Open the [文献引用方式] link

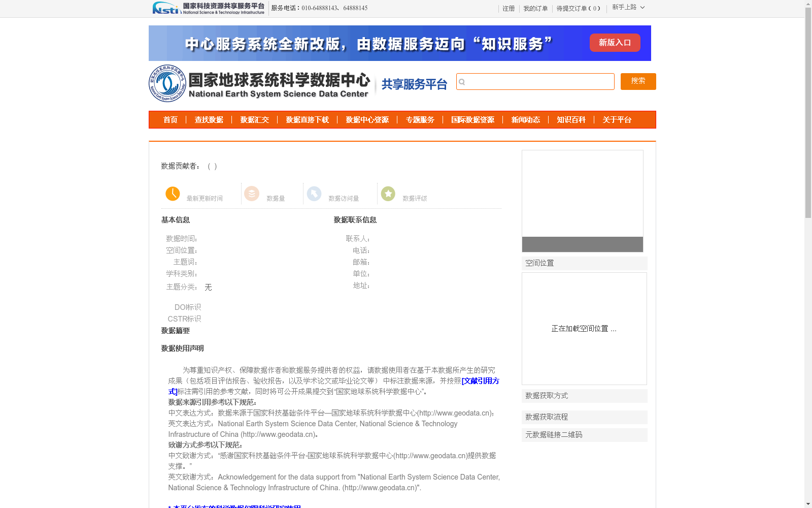pyautogui.click(x=480, y=381)
